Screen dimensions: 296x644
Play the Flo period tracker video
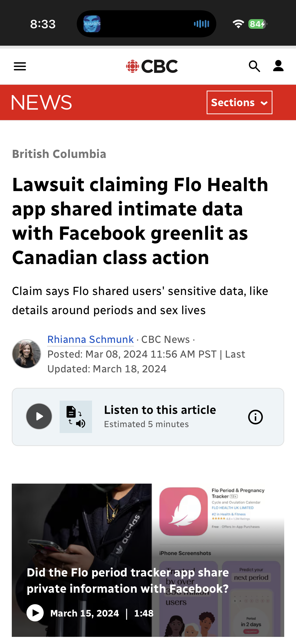[35, 613]
